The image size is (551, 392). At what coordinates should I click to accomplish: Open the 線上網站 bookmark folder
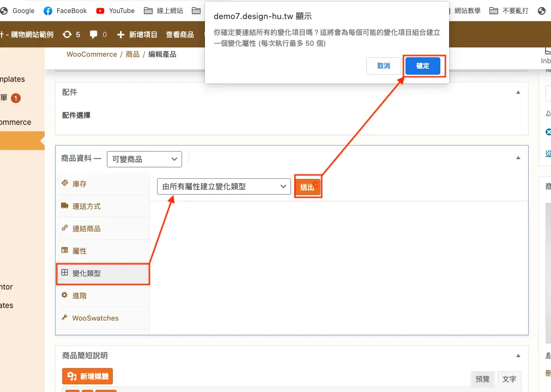[x=164, y=11]
